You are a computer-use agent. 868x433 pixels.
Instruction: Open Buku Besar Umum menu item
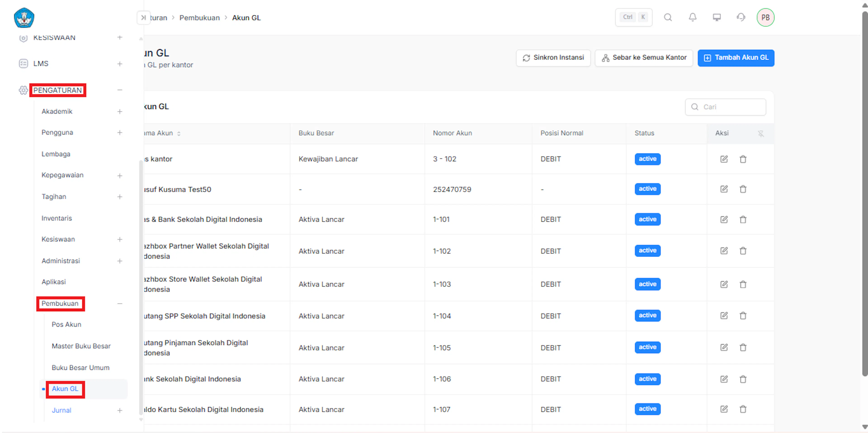[x=80, y=368]
